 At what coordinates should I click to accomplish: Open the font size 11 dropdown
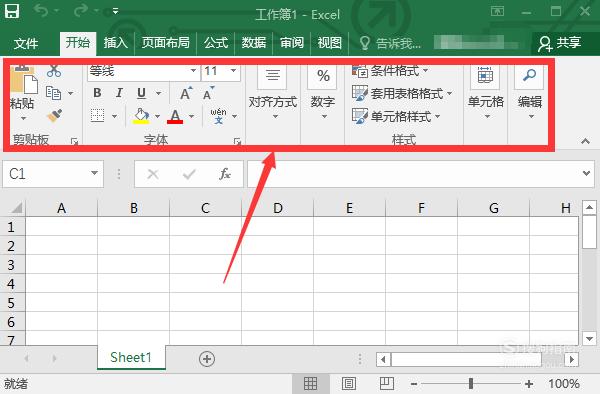(x=233, y=70)
